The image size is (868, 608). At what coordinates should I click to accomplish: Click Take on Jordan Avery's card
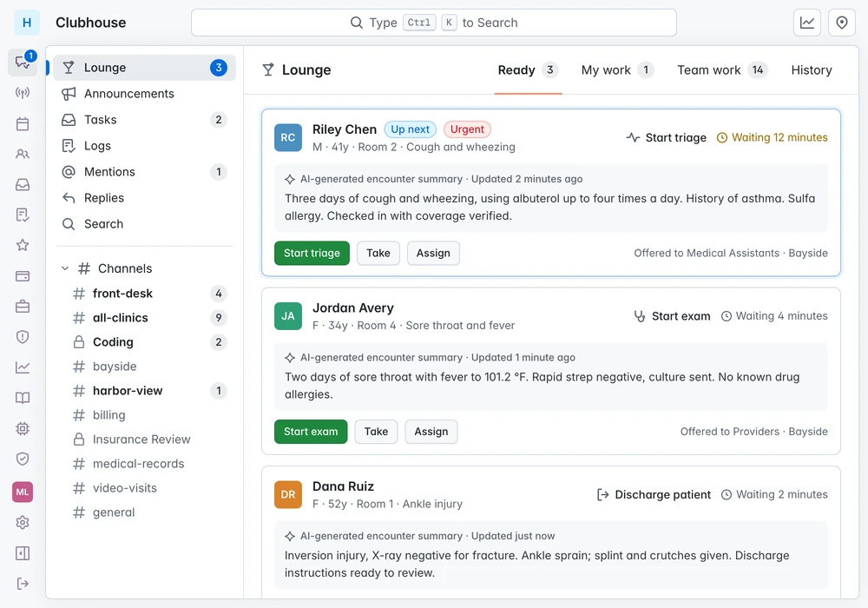376,432
